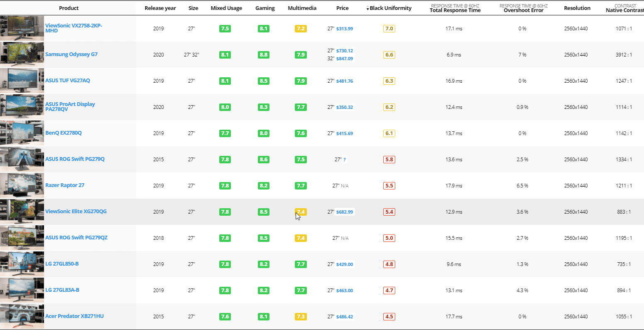Click ViewSonic VX2758 Mixed Usage score 7.5
This screenshot has width=644, height=330.
coord(225,29)
